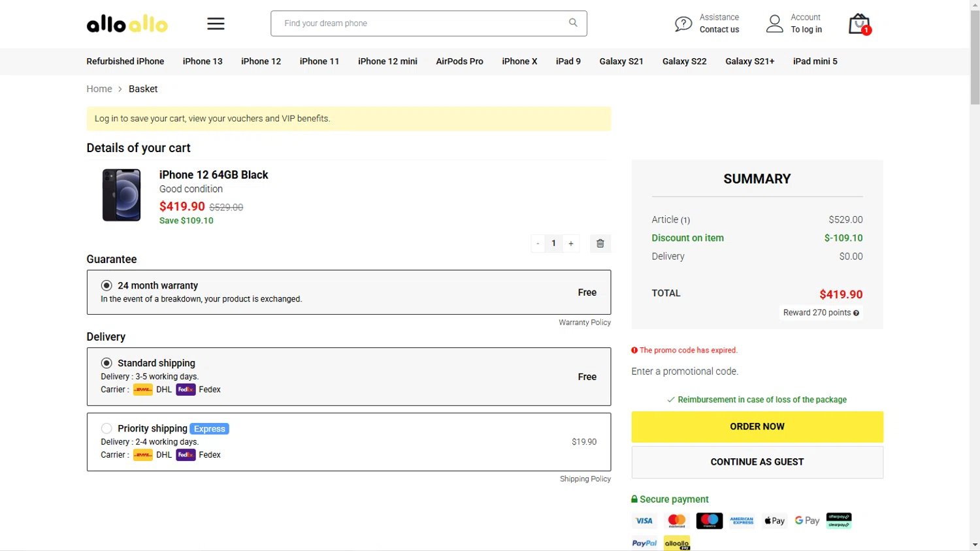Open iPhone 13 category
This screenshot has width=980, height=551.
point(203,61)
